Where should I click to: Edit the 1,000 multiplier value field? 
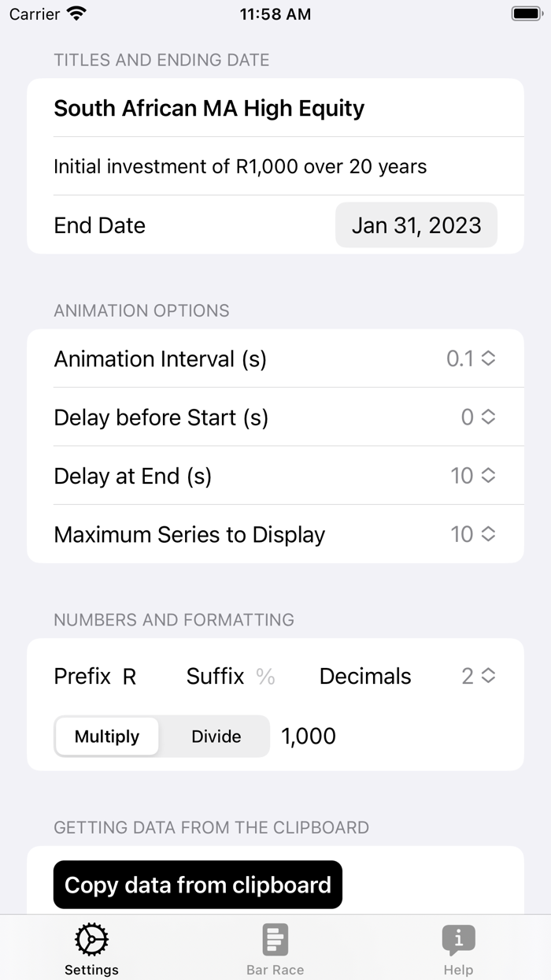click(309, 737)
